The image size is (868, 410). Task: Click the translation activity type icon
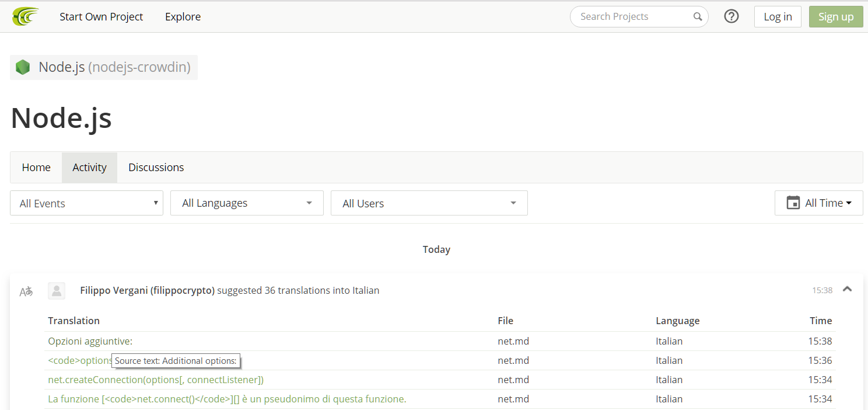tap(26, 291)
